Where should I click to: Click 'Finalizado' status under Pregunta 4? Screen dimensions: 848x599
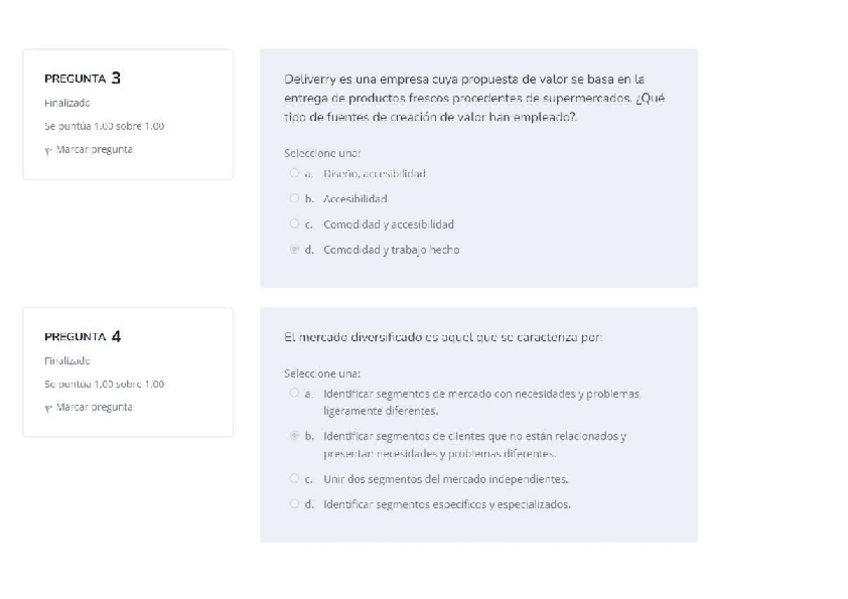(68, 360)
